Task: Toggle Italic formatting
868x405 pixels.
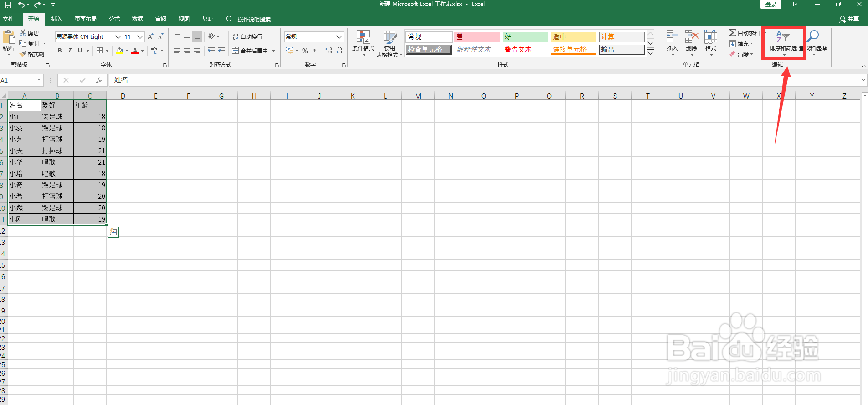Action: 70,51
